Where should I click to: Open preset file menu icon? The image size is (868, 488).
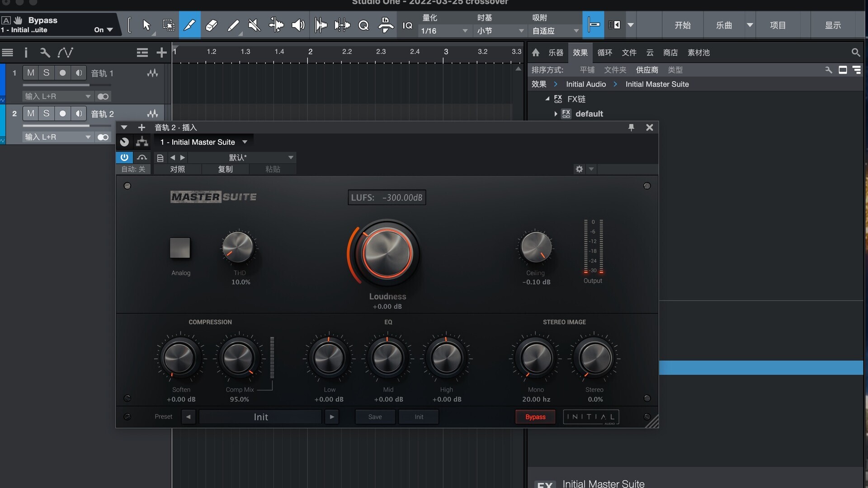pos(160,158)
